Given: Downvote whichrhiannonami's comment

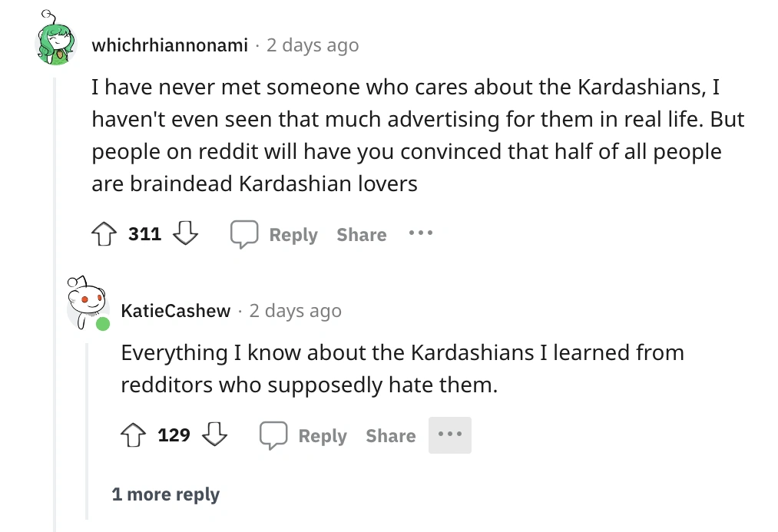Looking at the screenshot, I should click(185, 234).
